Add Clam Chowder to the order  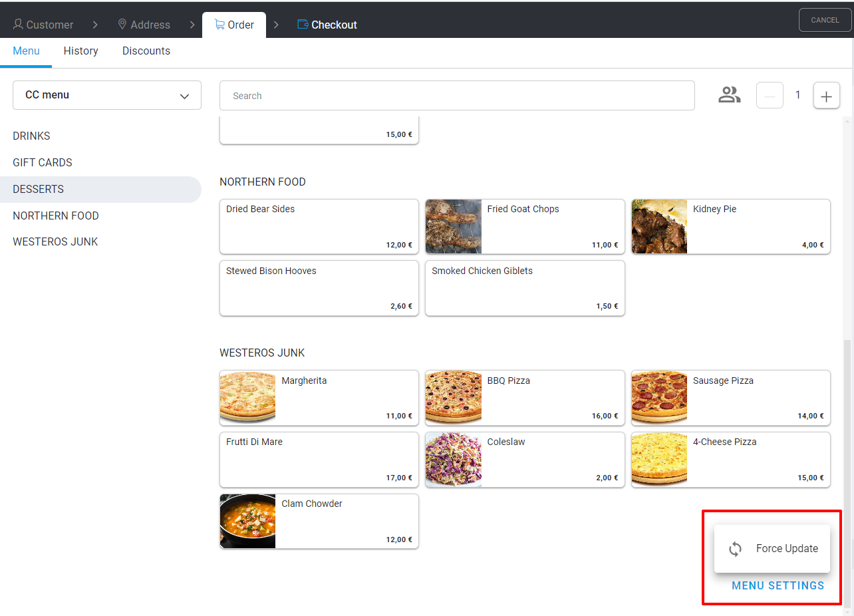point(319,521)
